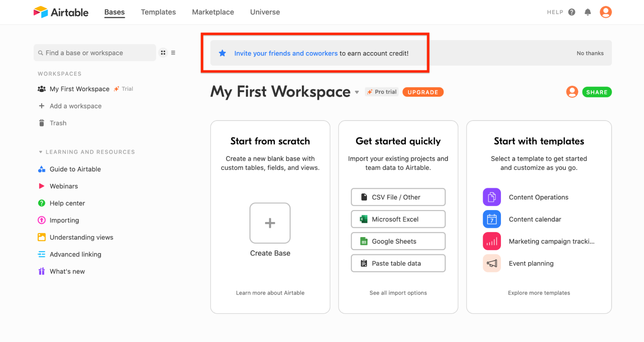Viewport: 644px width, 342px height.
Task: Open Marketing campaign tracki... template
Action: 552,241
